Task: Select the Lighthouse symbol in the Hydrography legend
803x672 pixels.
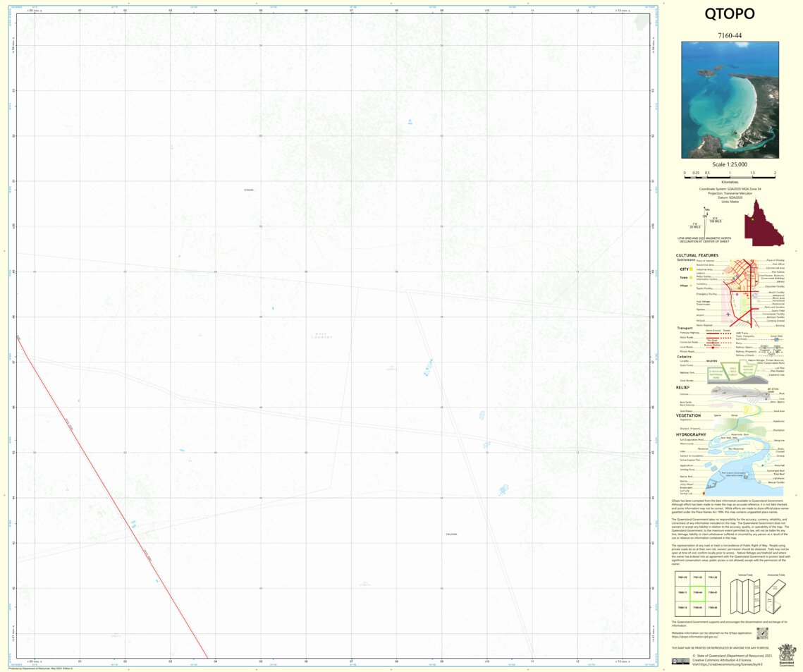Action: (x=746, y=477)
